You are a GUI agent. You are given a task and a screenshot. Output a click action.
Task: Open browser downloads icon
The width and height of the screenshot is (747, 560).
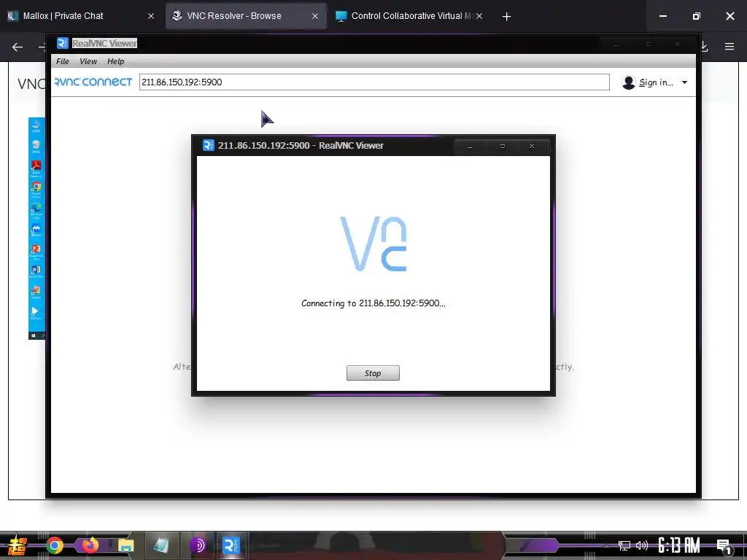point(705,47)
